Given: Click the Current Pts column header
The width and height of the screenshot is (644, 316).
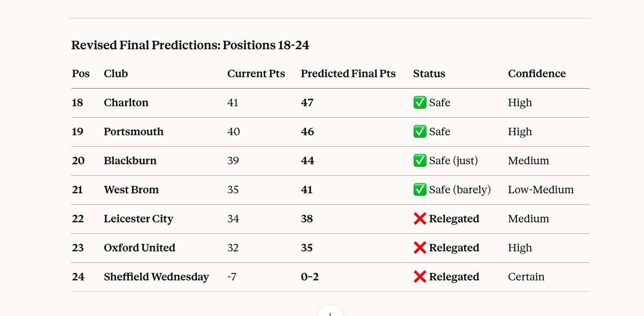Looking at the screenshot, I should (x=256, y=73).
